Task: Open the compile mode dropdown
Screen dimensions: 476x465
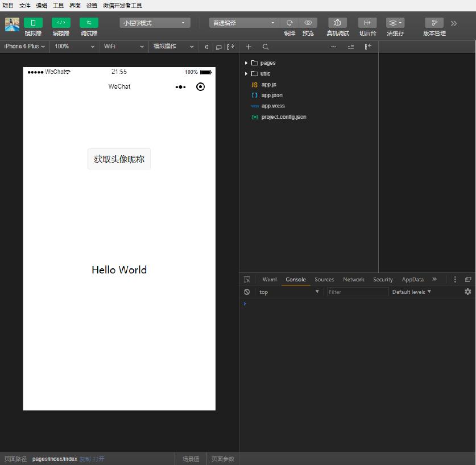Action: click(x=245, y=23)
